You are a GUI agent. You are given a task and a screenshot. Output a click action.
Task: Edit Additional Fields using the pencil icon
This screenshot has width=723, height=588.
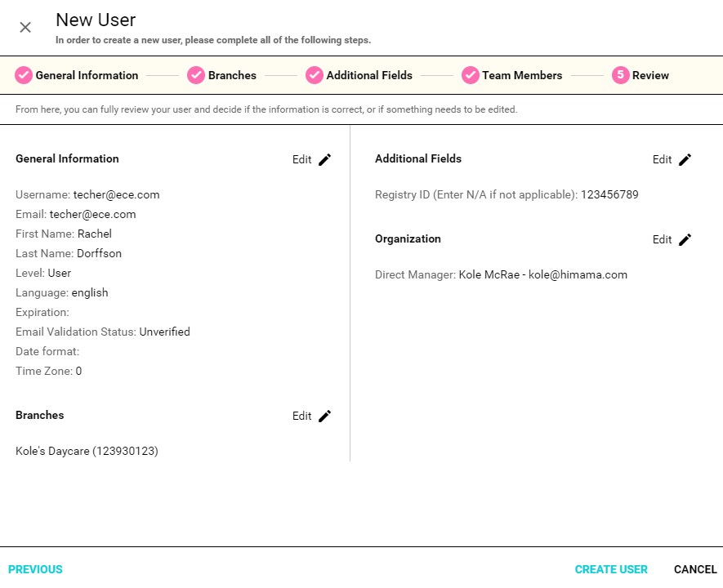685,159
